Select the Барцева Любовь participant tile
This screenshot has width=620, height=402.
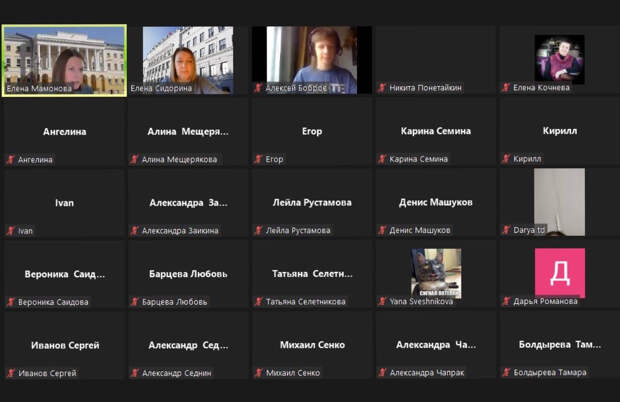tap(188, 274)
